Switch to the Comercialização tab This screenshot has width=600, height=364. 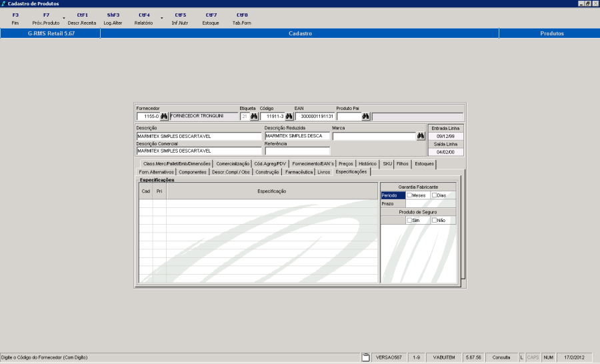click(233, 164)
